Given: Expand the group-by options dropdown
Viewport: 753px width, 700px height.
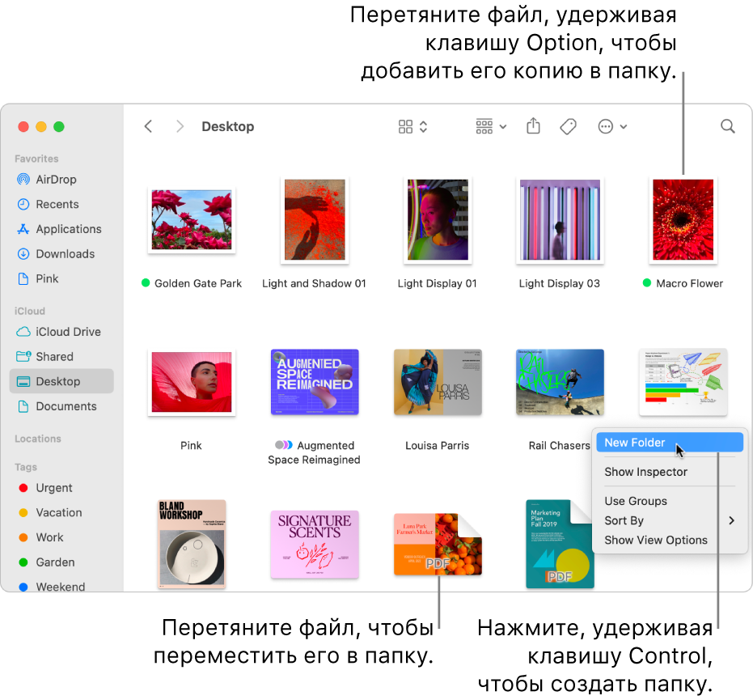Looking at the screenshot, I should tap(491, 126).
